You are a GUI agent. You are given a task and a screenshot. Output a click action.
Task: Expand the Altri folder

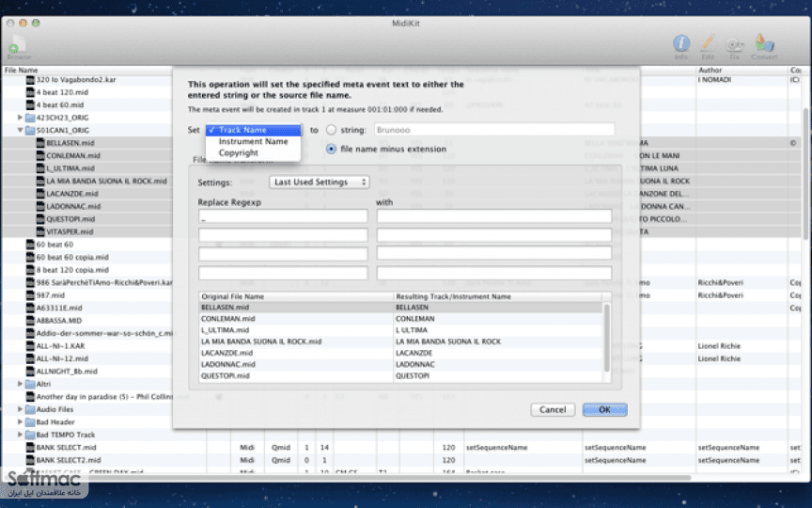point(20,384)
